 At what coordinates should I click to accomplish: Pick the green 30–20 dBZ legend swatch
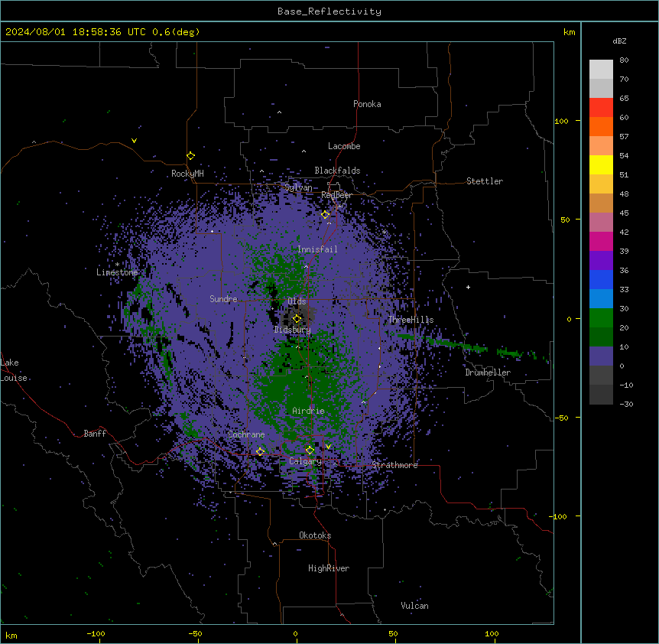click(601, 318)
